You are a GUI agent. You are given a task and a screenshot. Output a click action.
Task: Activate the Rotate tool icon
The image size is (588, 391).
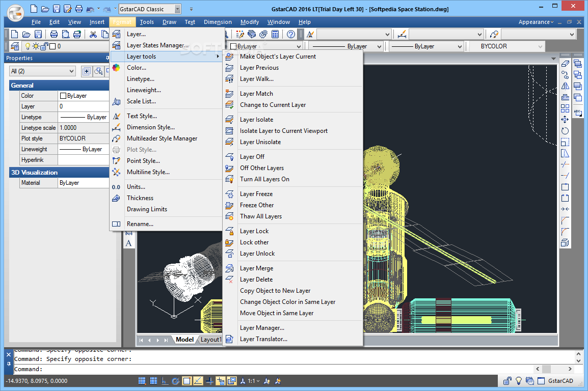[x=565, y=131]
